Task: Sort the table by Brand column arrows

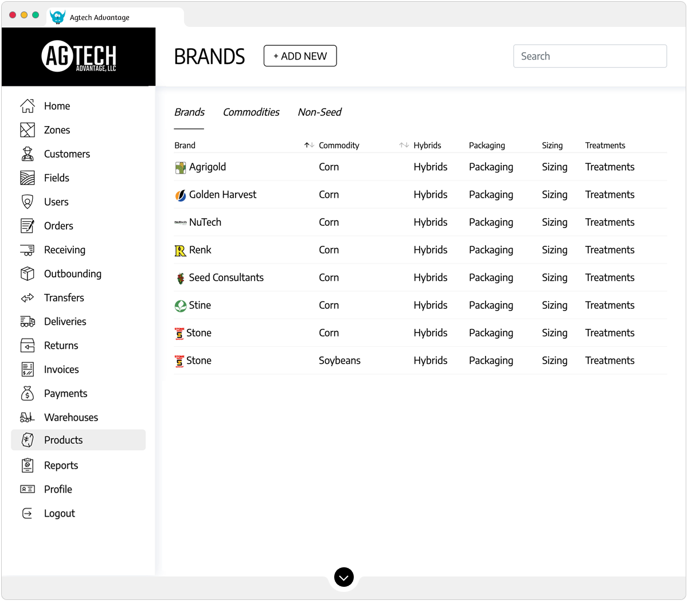Action: [309, 146]
